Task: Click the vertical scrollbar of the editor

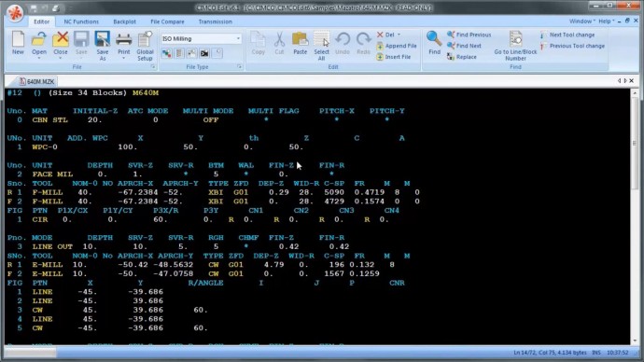Action: (x=635, y=216)
